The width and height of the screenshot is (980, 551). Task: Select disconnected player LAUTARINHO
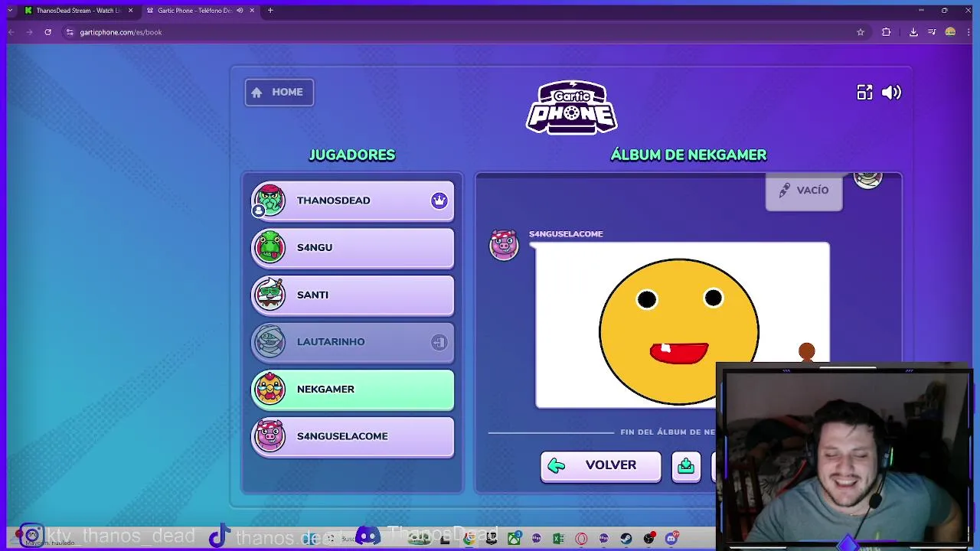[352, 342]
